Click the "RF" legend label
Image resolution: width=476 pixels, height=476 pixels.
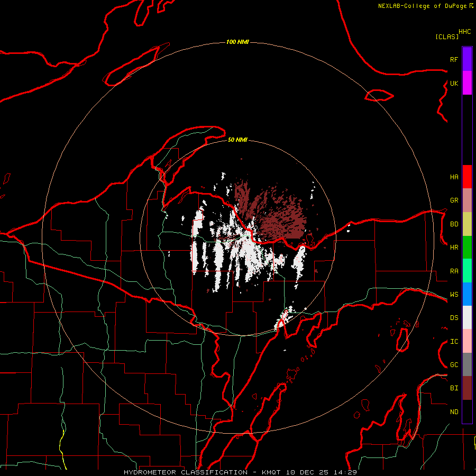pos(454,59)
